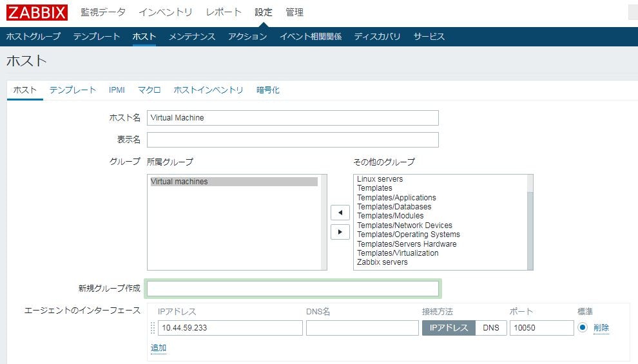Select Virtual machines in 所属グループ list
The height and width of the screenshot is (364, 638).
pos(234,182)
